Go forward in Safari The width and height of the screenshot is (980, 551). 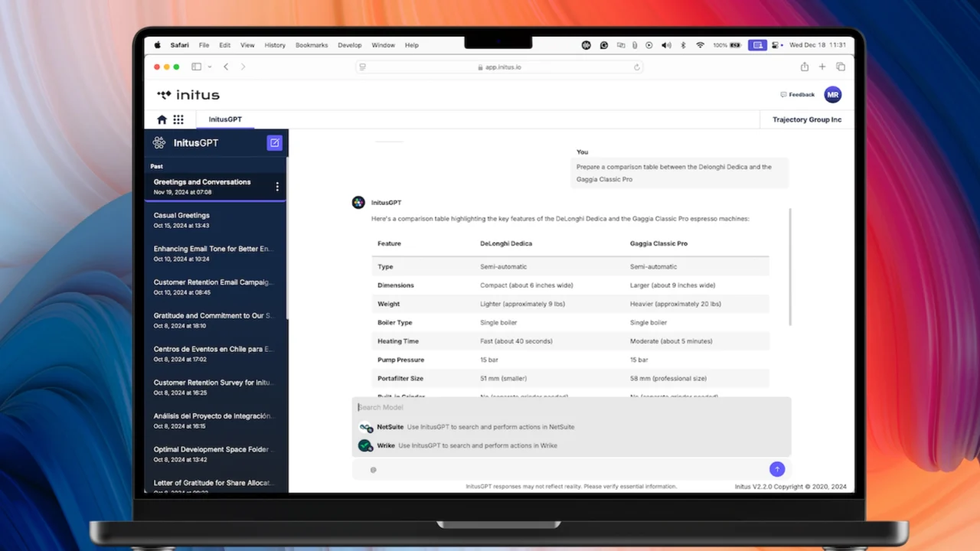pyautogui.click(x=243, y=67)
